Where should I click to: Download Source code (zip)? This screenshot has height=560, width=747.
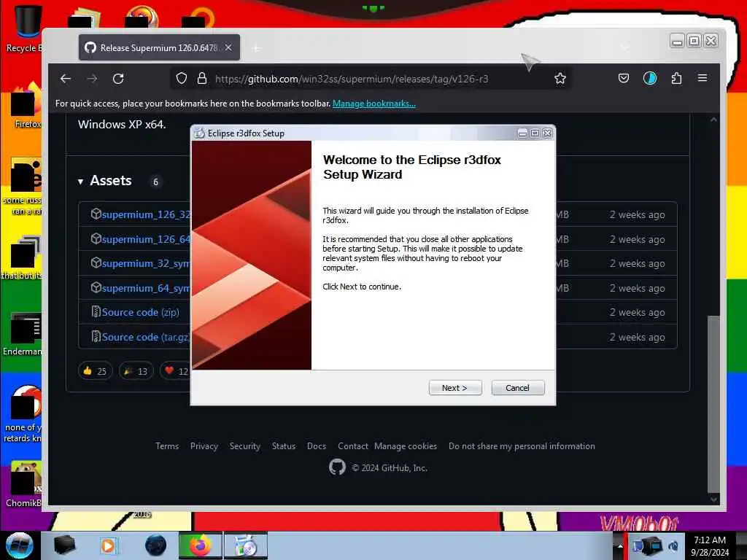pyautogui.click(x=140, y=312)
